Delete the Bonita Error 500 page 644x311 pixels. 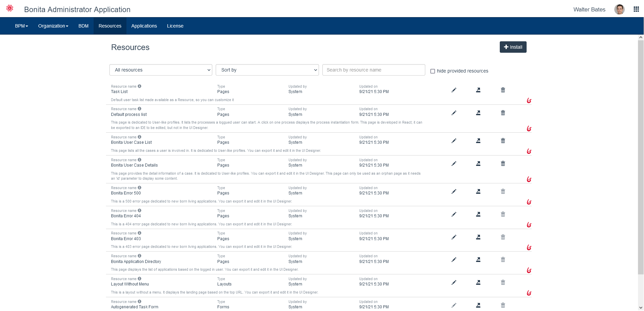click(x=503, y=191)
